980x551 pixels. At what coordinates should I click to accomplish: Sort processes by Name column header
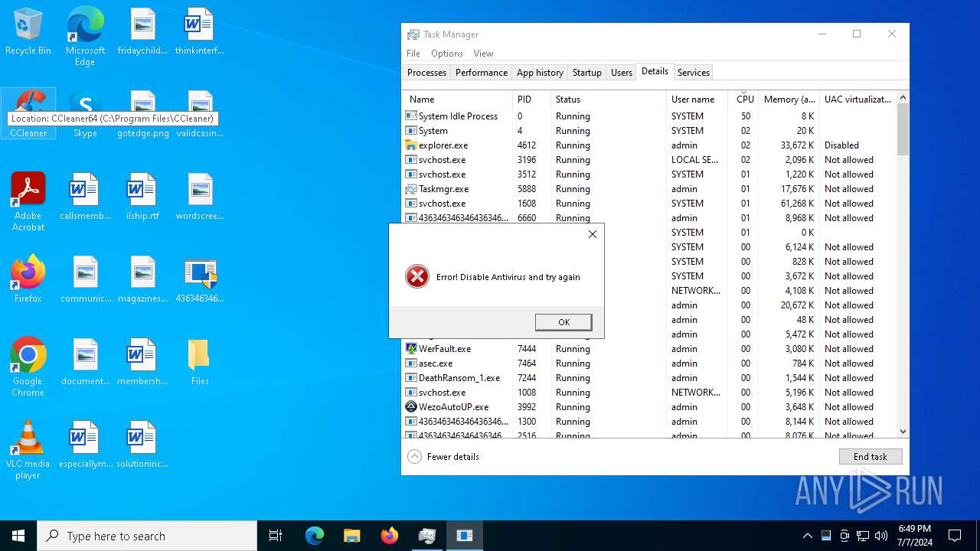coord(457,99)
